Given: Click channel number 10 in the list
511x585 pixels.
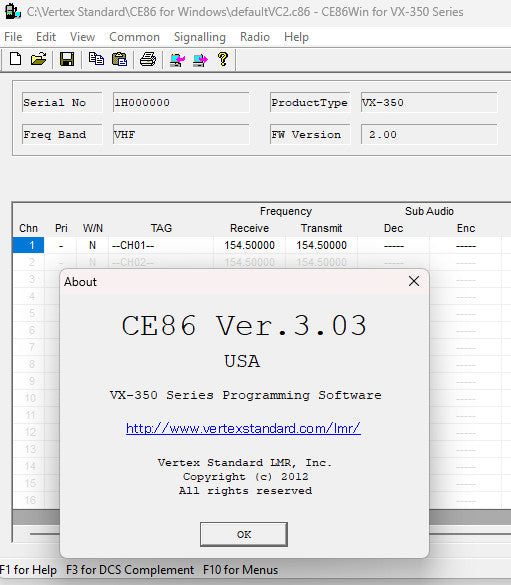Looking at the screenshot, I should (x=31, y=398).
